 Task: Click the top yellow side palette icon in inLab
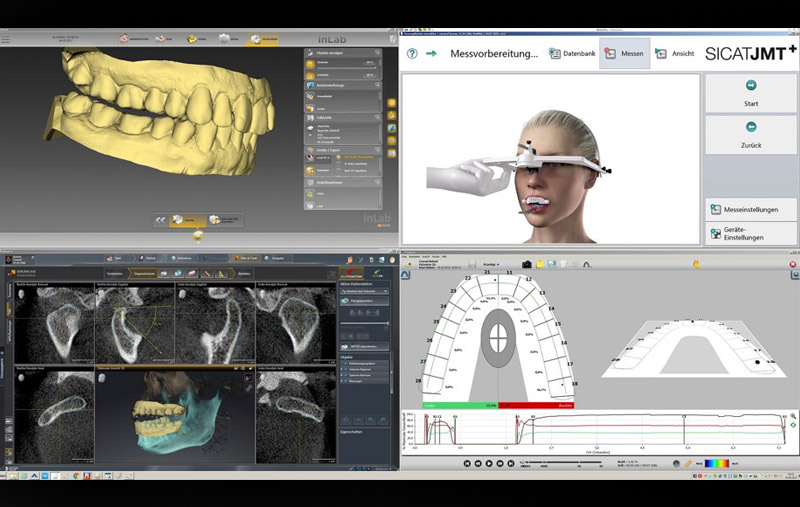(391, 103)
